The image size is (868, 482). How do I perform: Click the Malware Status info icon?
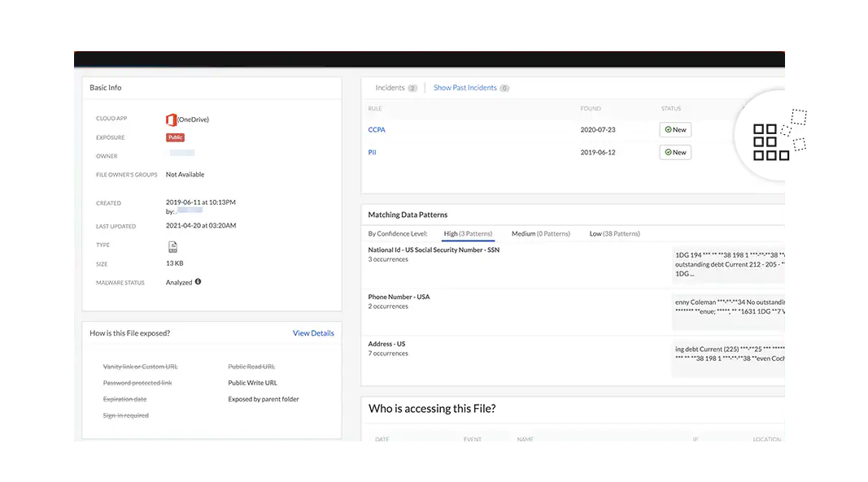pyautogui.click(x=198, y=282)
